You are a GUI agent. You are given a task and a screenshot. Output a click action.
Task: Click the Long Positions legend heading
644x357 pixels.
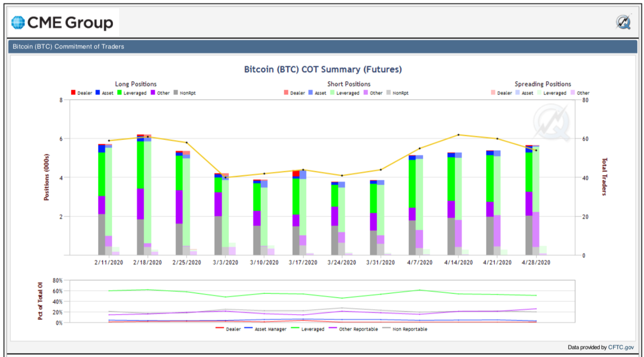click(x=136, y=84)
